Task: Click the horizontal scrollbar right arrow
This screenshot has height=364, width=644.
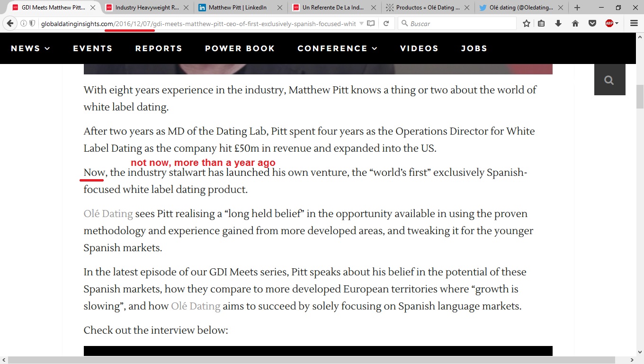Action: 632,360
